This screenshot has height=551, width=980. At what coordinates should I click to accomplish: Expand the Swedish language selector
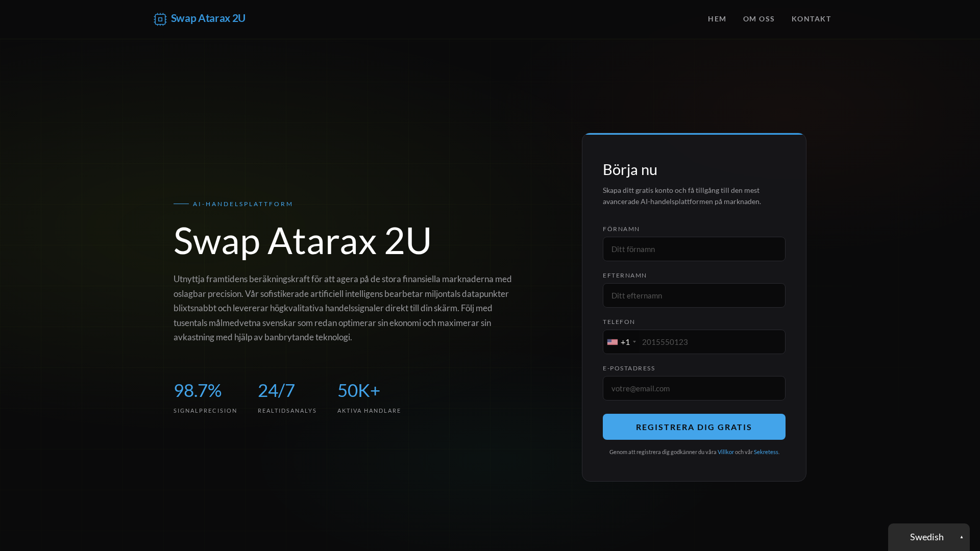tap(928, 537)
